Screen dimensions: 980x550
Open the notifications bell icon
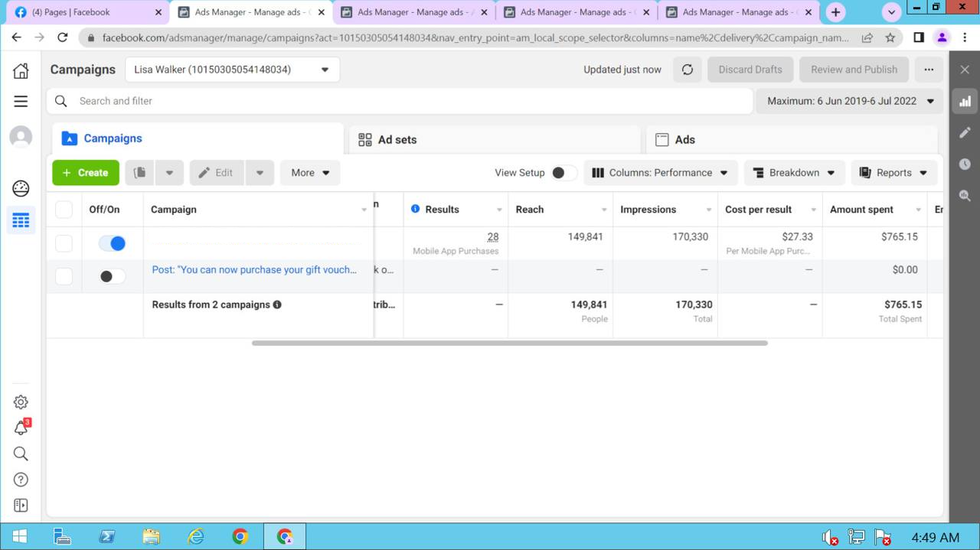coord(21,428)
